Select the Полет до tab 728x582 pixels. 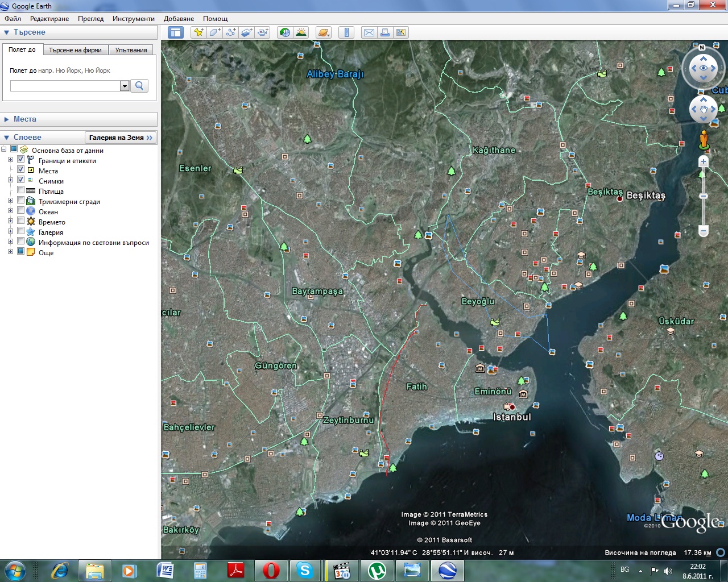click(x=22, y=49)
